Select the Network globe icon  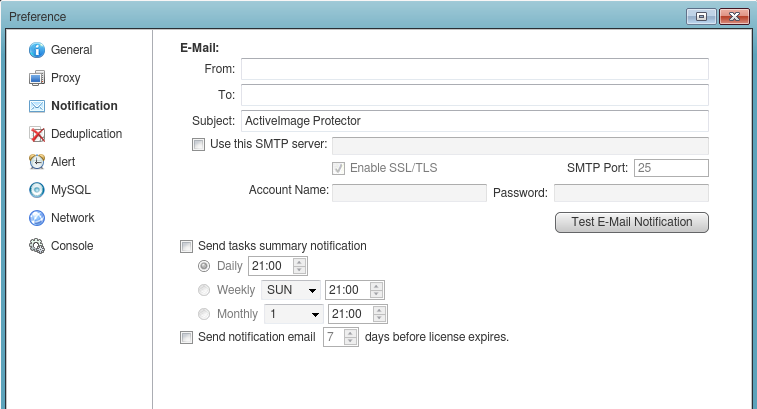(37, 218)
